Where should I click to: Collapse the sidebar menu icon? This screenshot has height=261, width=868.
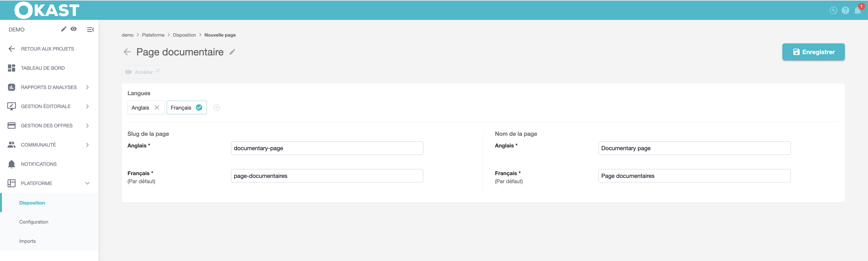90,30
